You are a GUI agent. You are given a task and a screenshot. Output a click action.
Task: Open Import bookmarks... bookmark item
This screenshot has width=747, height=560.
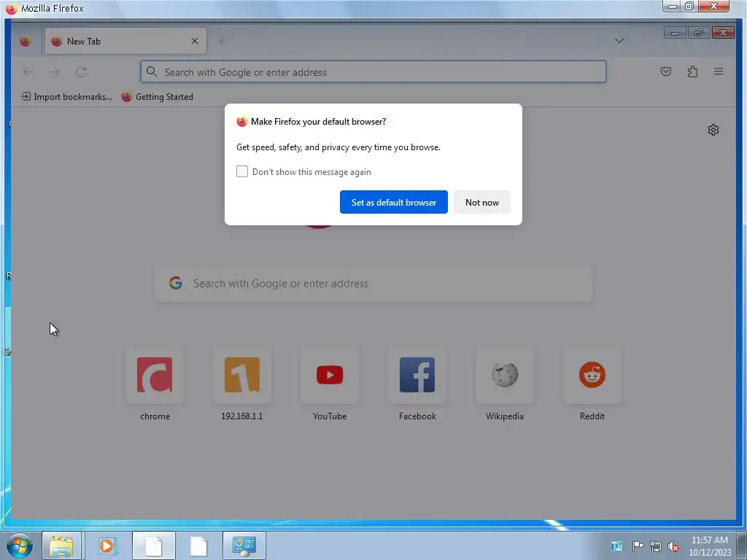(x=66, y=97)
